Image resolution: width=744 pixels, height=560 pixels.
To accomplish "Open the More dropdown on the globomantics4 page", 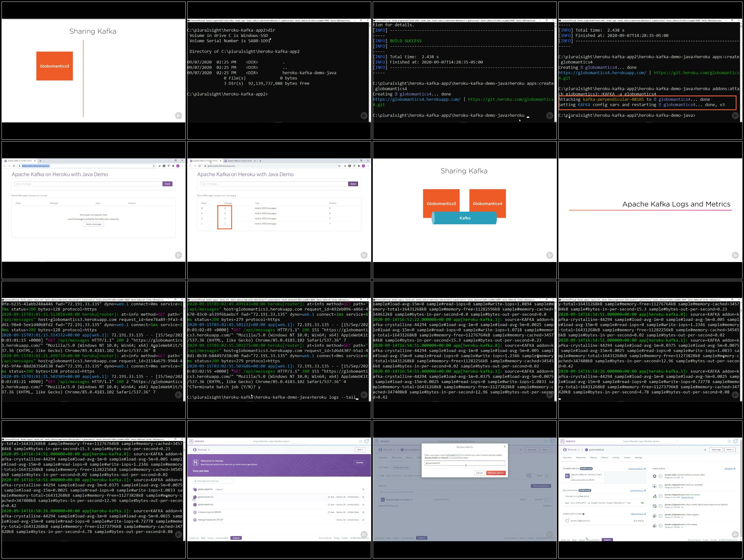I will (730, 450).
